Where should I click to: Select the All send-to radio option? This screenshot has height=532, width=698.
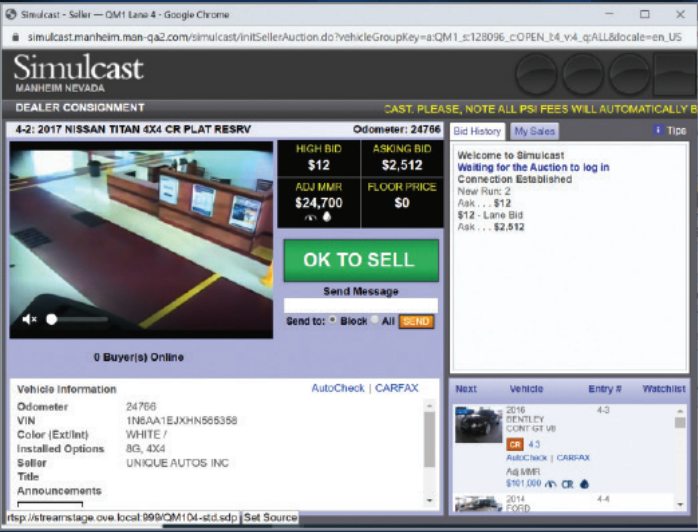[376, 321]
